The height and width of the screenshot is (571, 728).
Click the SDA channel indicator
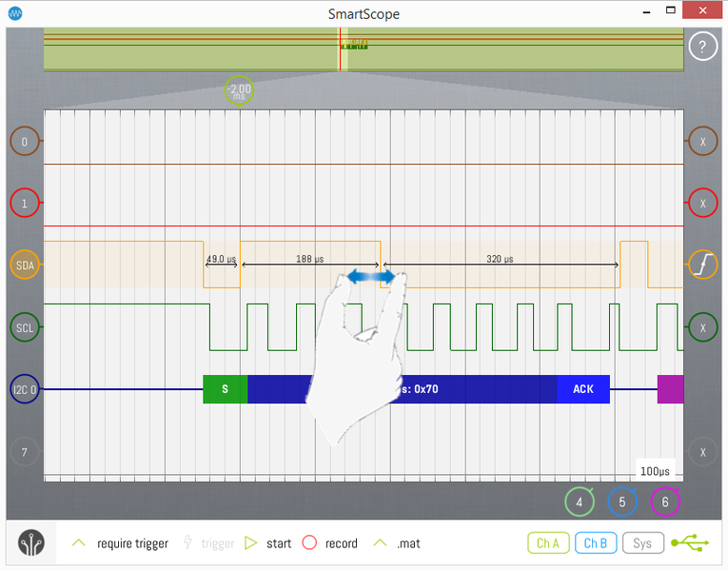pos(25,266)
